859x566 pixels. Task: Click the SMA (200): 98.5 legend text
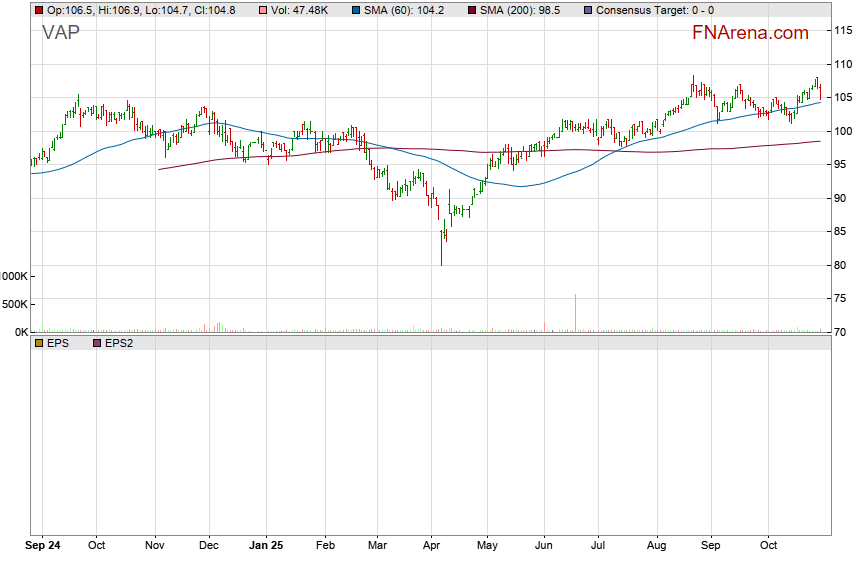[524, 10]
